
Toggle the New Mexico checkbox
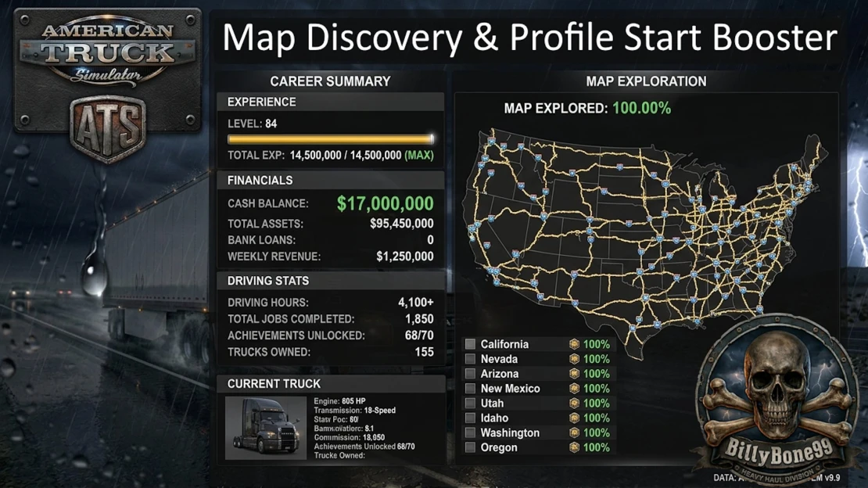click(x=470, y=389)
